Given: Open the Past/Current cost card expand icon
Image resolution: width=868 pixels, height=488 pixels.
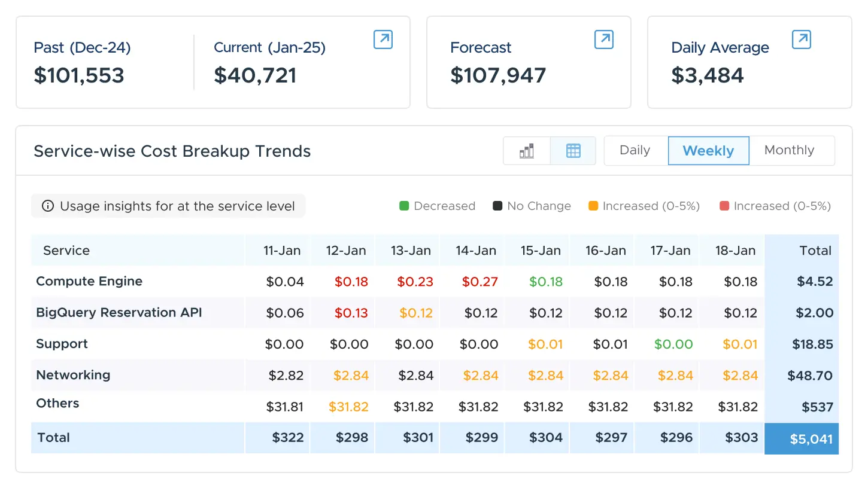Looking at the screenshot, I should pyautogui.click(x=383, y=39).
